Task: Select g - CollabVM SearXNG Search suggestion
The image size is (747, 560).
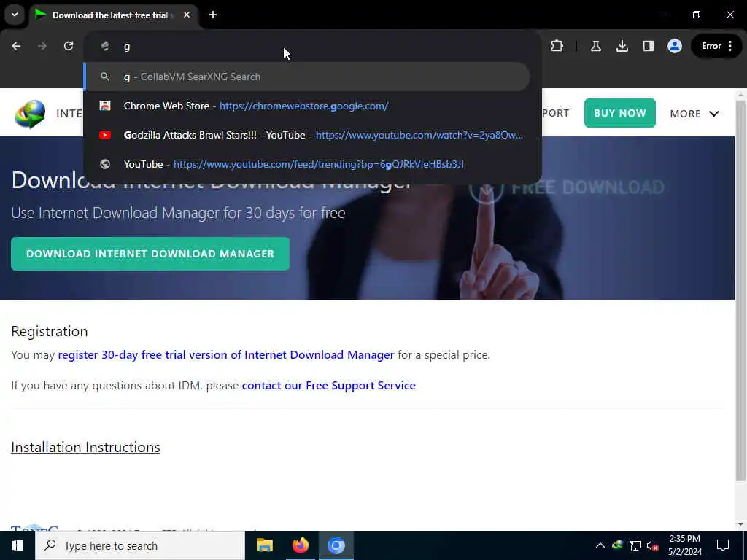Action: 307,77
